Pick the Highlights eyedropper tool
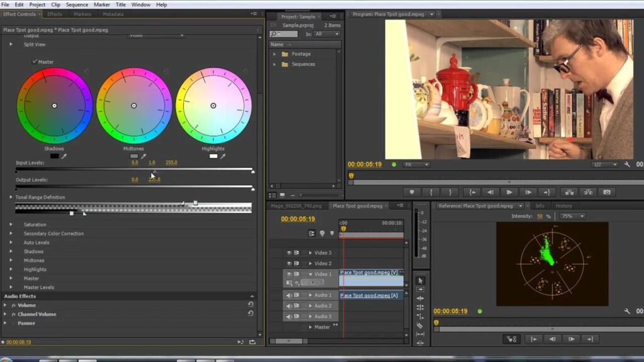 pos(223,156)
